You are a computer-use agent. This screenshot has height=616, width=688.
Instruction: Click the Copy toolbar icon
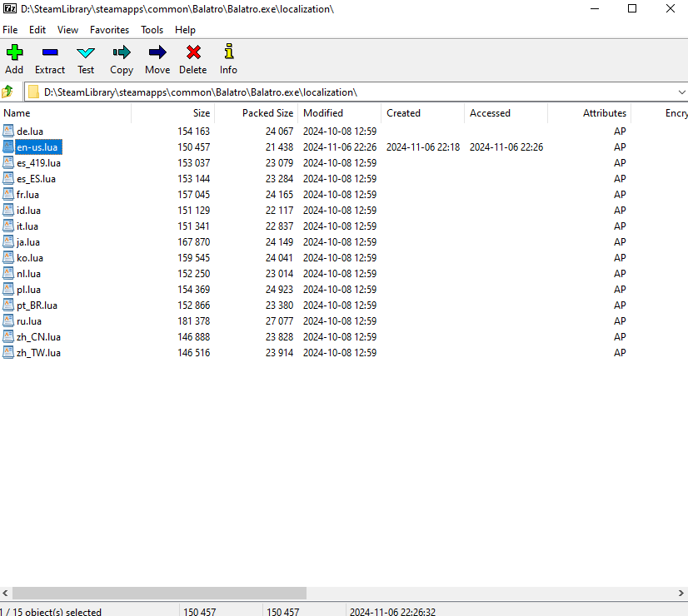point(122,52)
